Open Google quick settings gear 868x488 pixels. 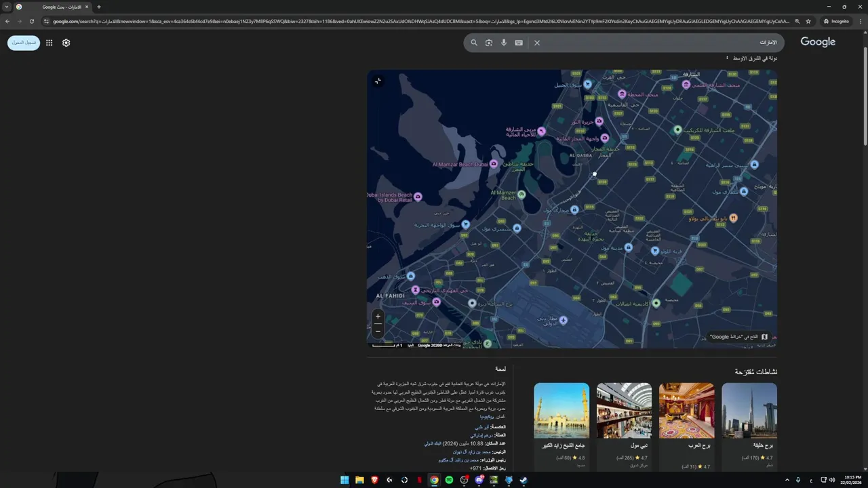[66, 43]
